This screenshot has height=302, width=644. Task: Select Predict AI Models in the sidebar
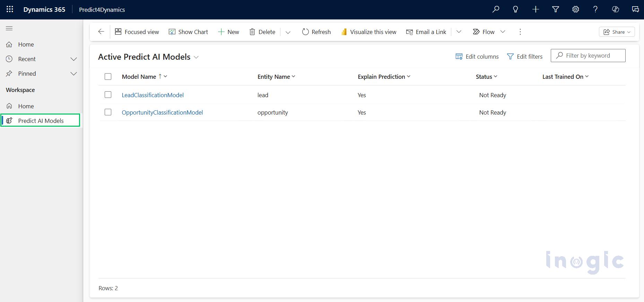click(x=41, y=121)
